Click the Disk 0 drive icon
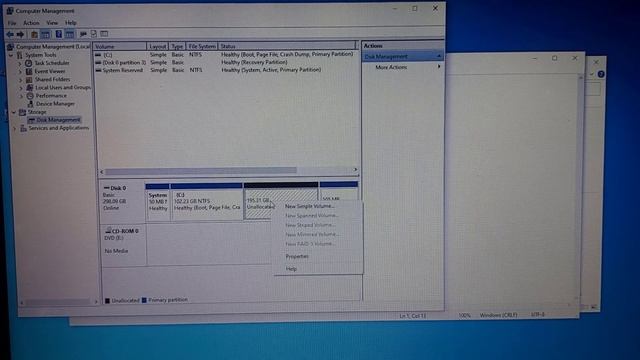Screen dimensions: 640x360 click(107, 188)
